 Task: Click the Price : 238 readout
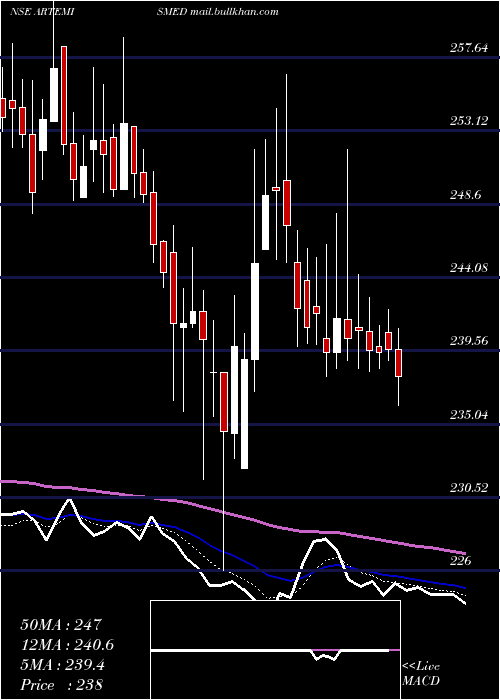click(x=61, y=684)
